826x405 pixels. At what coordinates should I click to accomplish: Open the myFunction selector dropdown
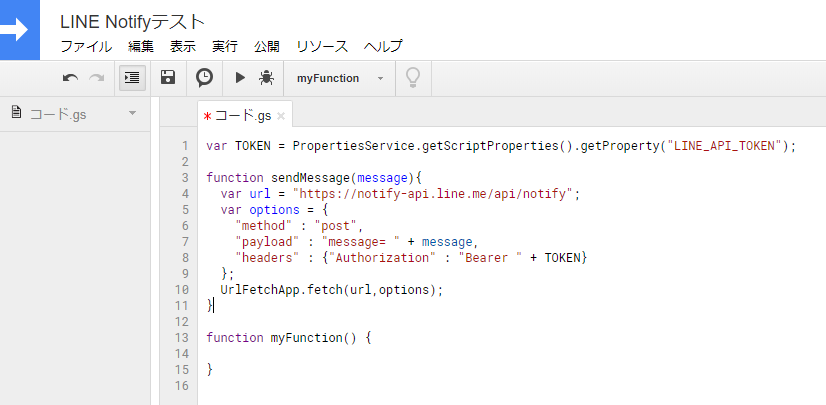coord(340,78)
